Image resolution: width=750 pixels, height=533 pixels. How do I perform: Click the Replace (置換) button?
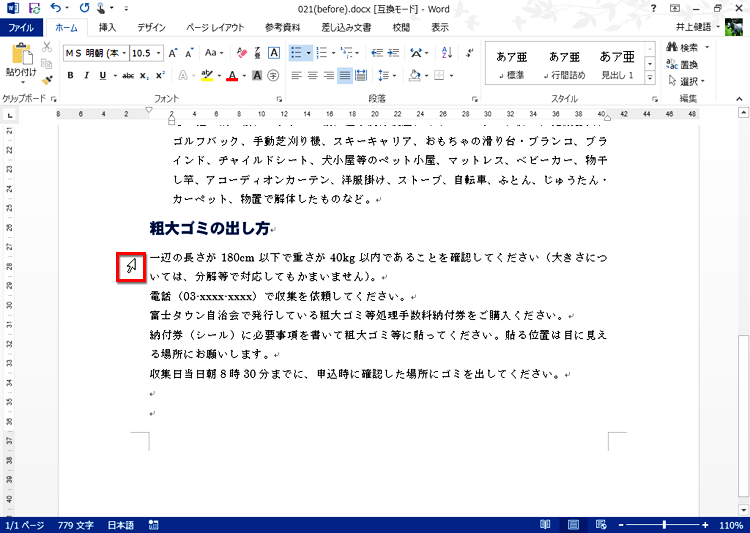683,64
